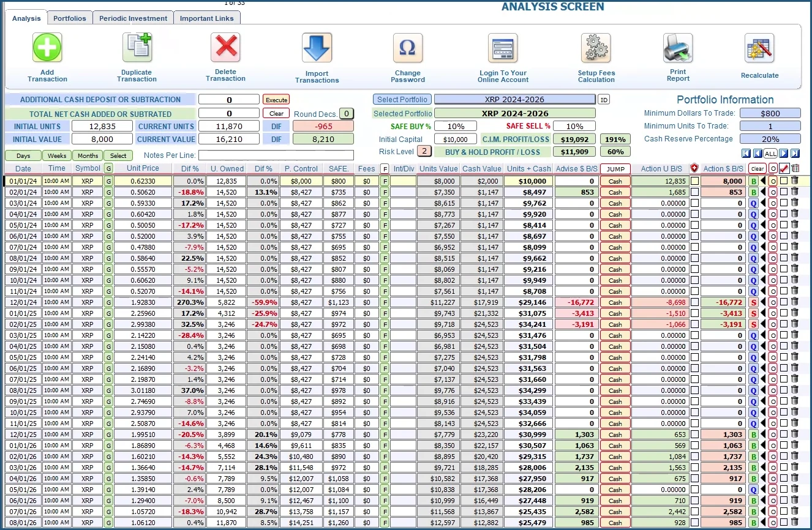Jump to first record navigation arrow
812x530 pixels.
click(746, 154)
